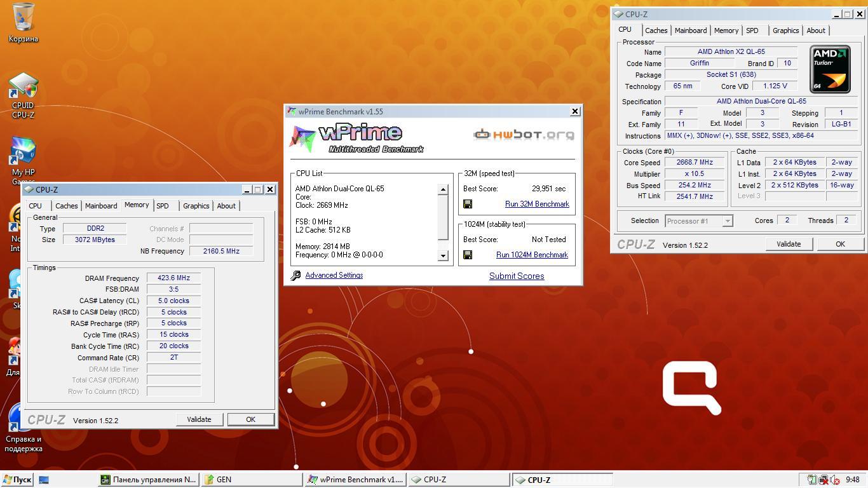The height and width of the screenshot is (488, 868).
Task: Click the HT Link value 2541.7 MHz
Action: [695, 196]
